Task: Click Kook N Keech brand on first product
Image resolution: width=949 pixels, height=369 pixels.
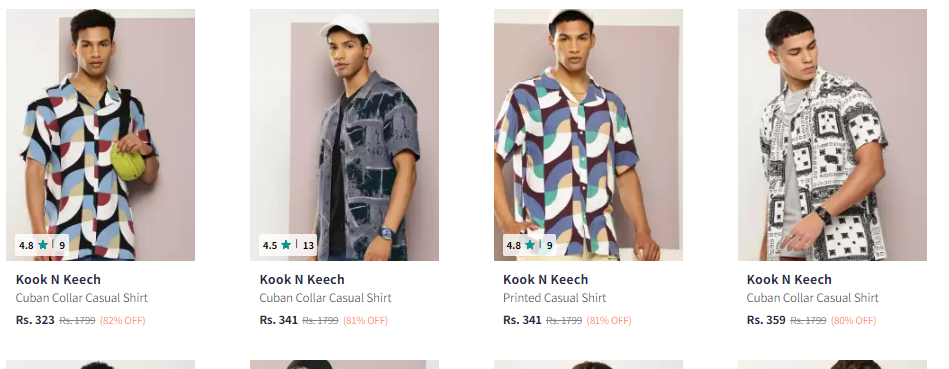Action: [58, 279]
